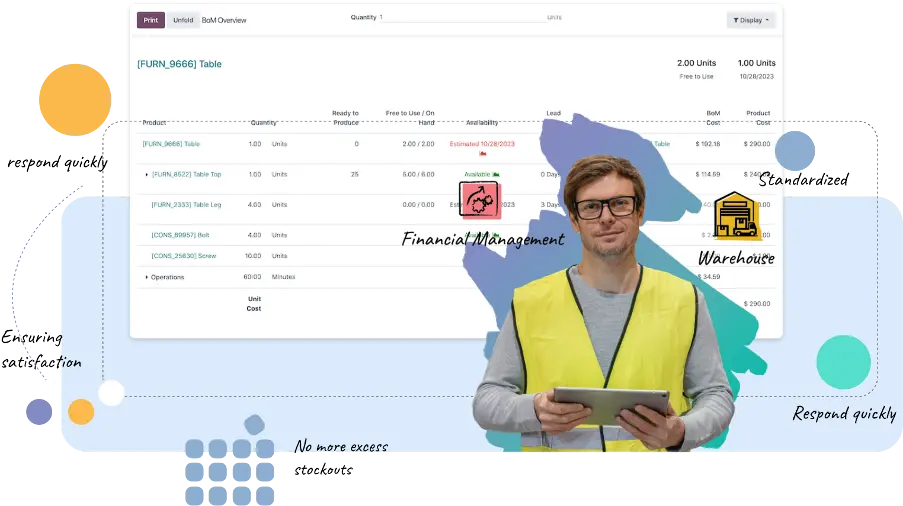The image size is (903, 506).
Task: Expand the [FURN_8522] Table Top row
Action: click(146, 174)
